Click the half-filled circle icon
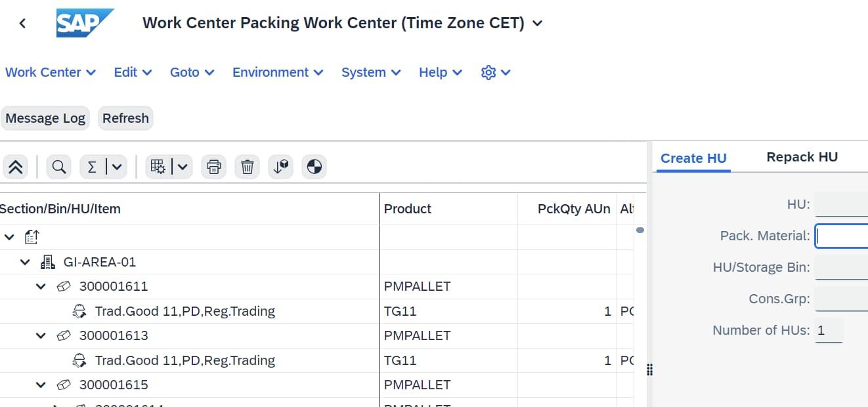 (315, 167)
